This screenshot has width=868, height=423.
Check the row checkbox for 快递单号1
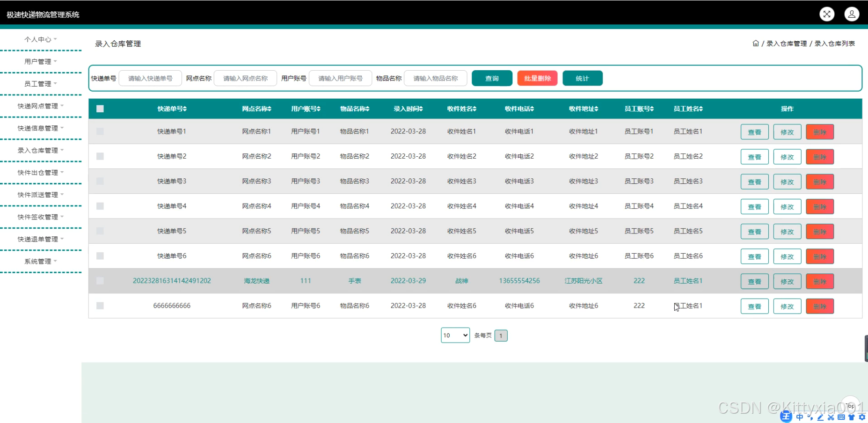pyautogui.click(x=100, y=131)
